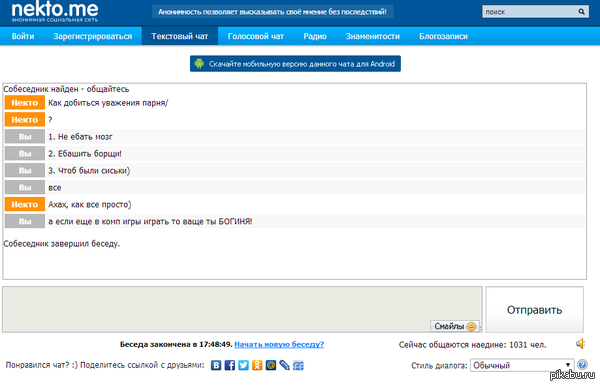The height and width of the screenshot is (386, 600).
Task: Switch to Текстовый чат tab
Action: tap(180, 36)
